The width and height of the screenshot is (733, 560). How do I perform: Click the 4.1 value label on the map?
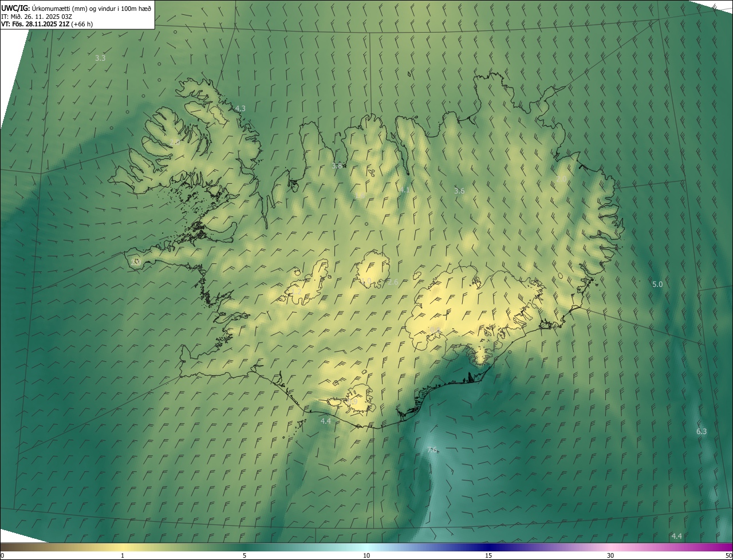(x=404, y=190)
